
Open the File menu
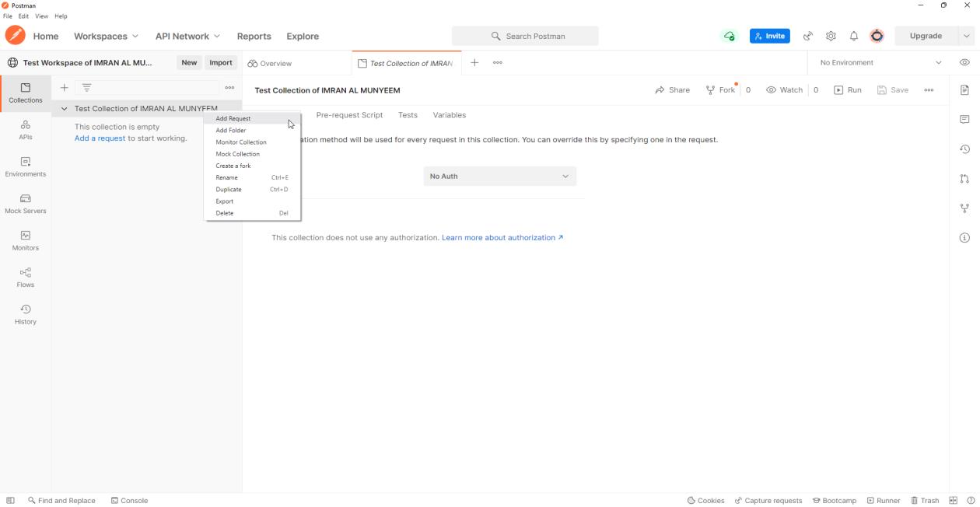pos(9,16)
